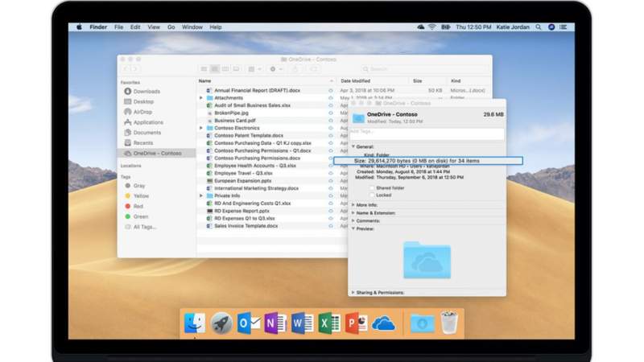Image resolution: width=644 pixels, height=362 pixels.
Task: Open the Apple menu
Action: click(79, 27)
